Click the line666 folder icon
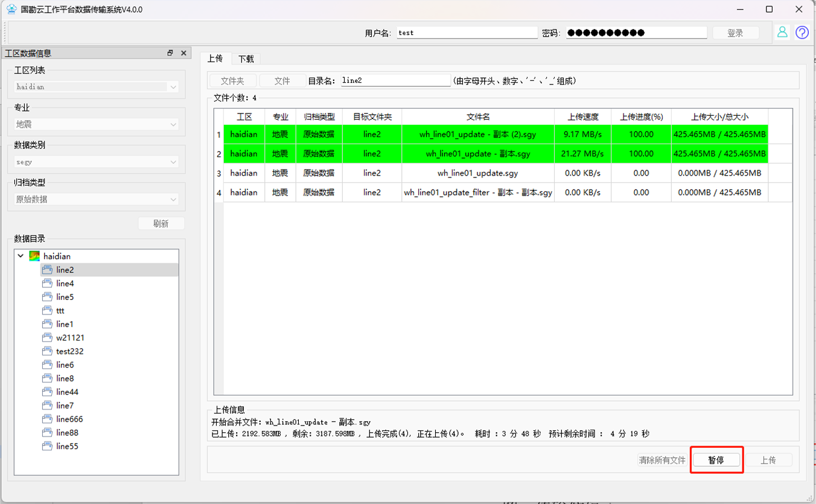The width and height of the screenshot is (816, 504). tap(47, 419)
